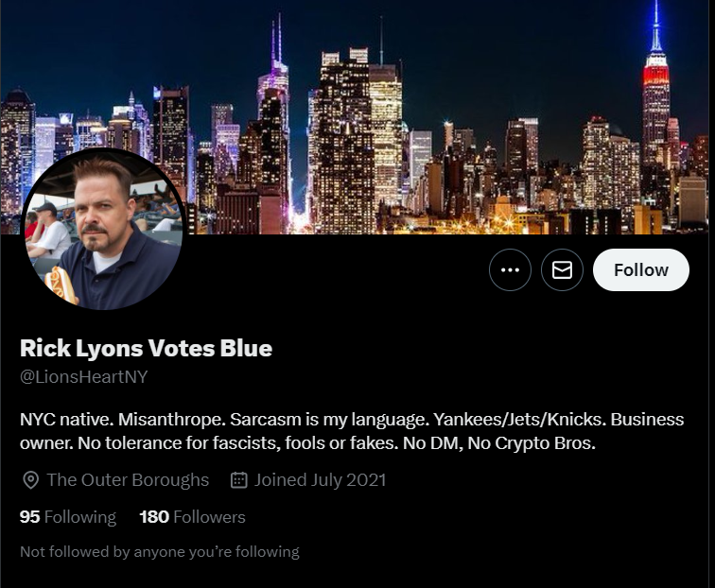Click the envelope message icon
Screen dimensions: 715x588
click(x=562, y=269)
